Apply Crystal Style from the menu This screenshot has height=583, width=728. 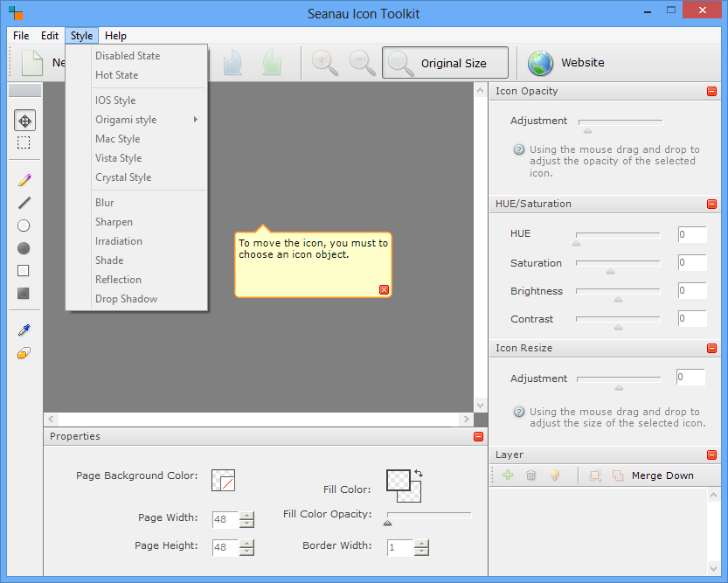(136, 177)
